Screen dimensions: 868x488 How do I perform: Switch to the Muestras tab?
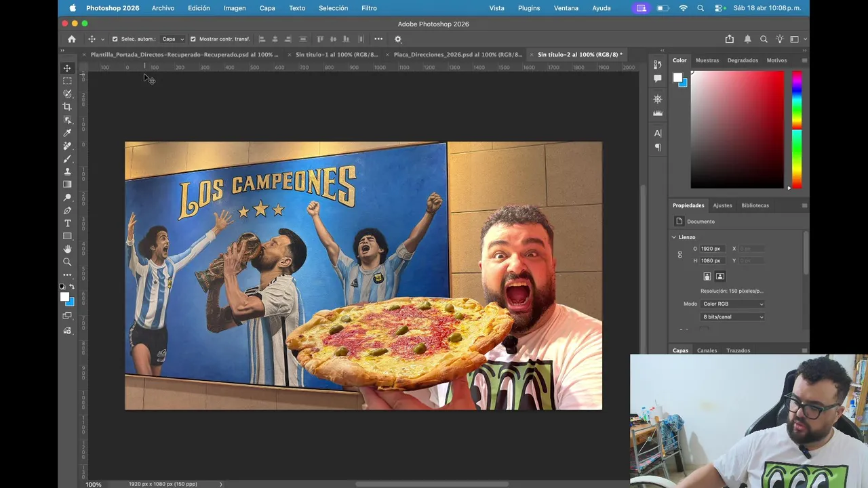pyautogui.click(x=707, y=60)
